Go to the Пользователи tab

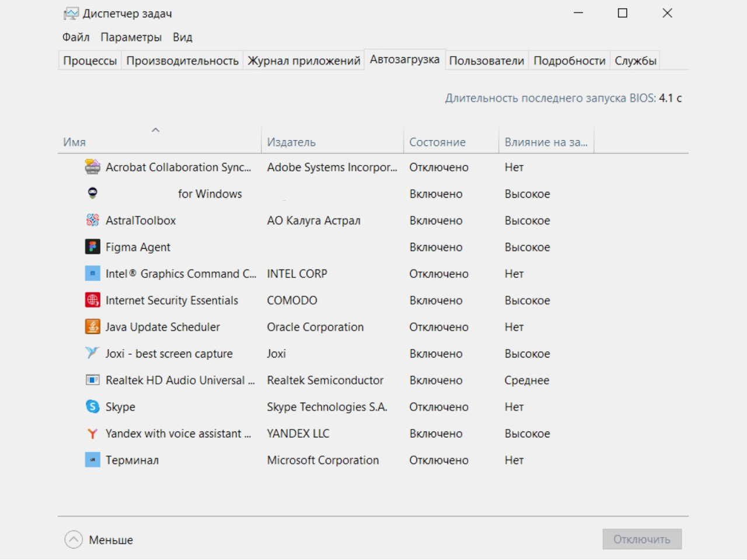(x=487, y=61)
